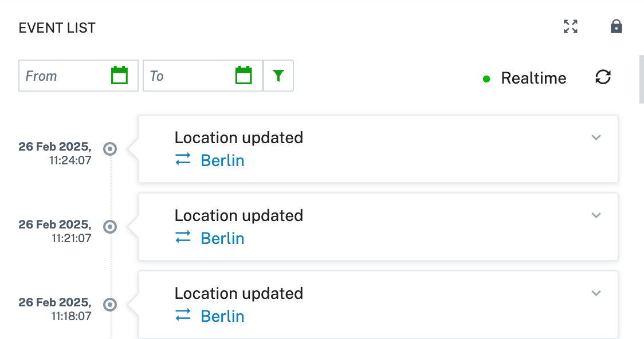Open Berlin link in 11:24:07 event
Image resolution: width=644 pixels, height=339 pixels.
coord(222,160)
